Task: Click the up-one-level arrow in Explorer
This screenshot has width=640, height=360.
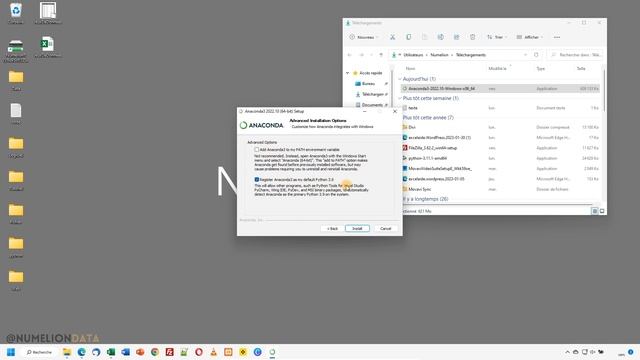Action: [381, 55]
